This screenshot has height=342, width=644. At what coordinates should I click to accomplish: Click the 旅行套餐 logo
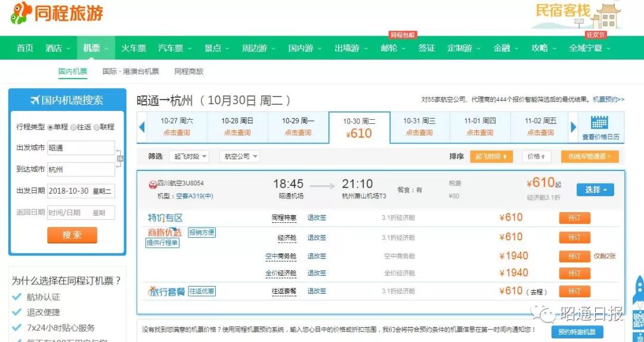pyautogui.click(x=166, y=291)
